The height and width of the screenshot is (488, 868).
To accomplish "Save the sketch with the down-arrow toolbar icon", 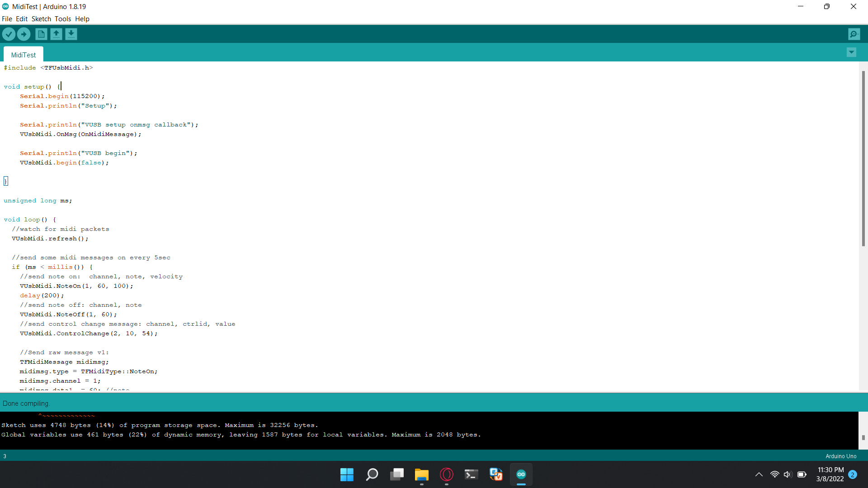I will (x=71, y=34).
